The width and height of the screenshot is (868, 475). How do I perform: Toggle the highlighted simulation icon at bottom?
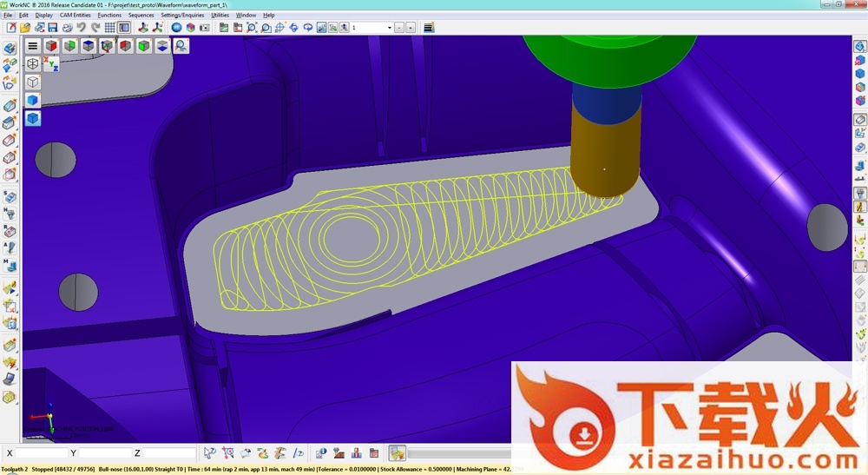click(x=397, y=452)
